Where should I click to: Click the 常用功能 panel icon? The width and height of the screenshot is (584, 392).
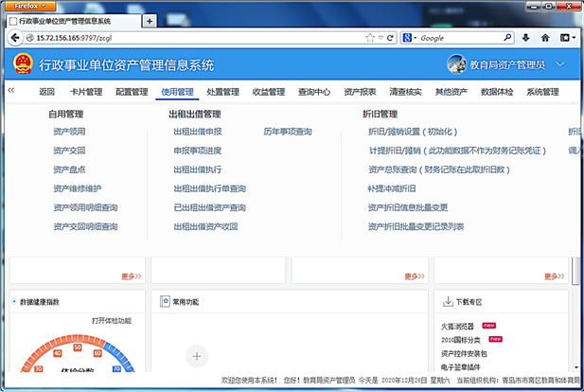[x=165, y=301]
